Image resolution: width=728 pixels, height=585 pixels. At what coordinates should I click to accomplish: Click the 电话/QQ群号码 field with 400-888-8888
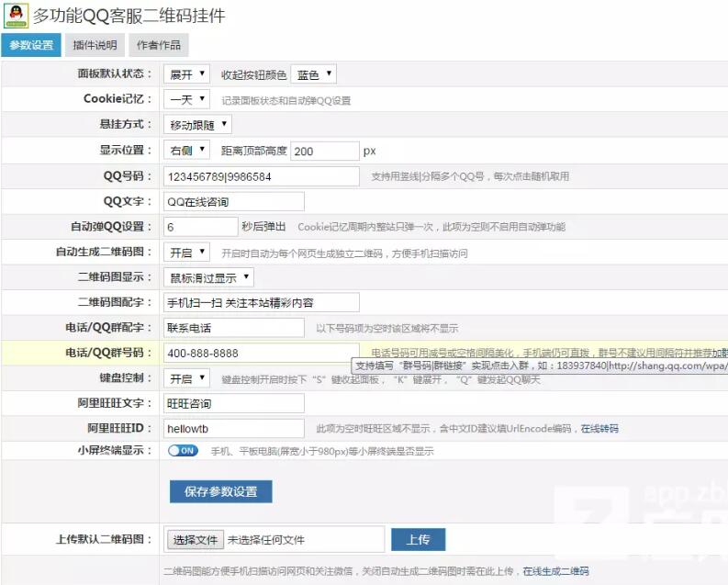pos(262,353)
